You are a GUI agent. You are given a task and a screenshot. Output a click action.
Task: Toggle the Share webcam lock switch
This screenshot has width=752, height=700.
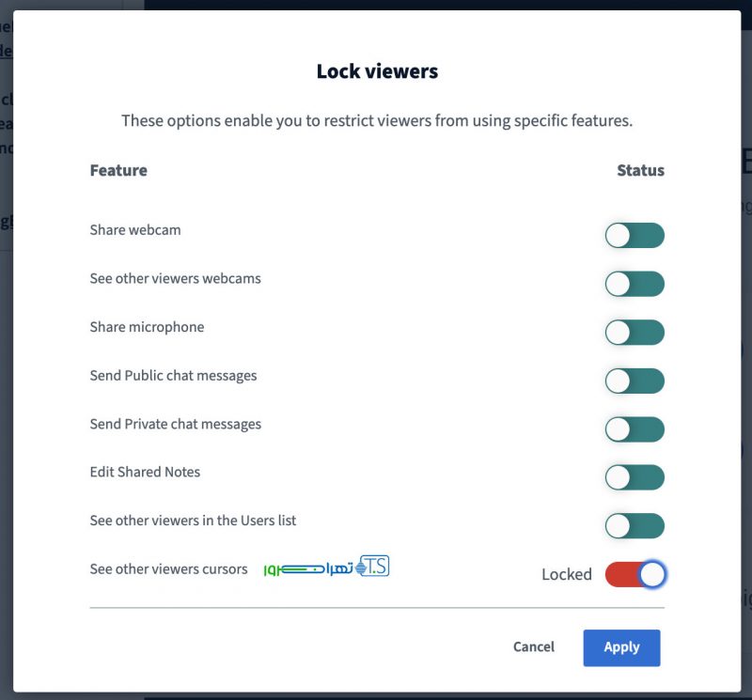pos(634,235)
